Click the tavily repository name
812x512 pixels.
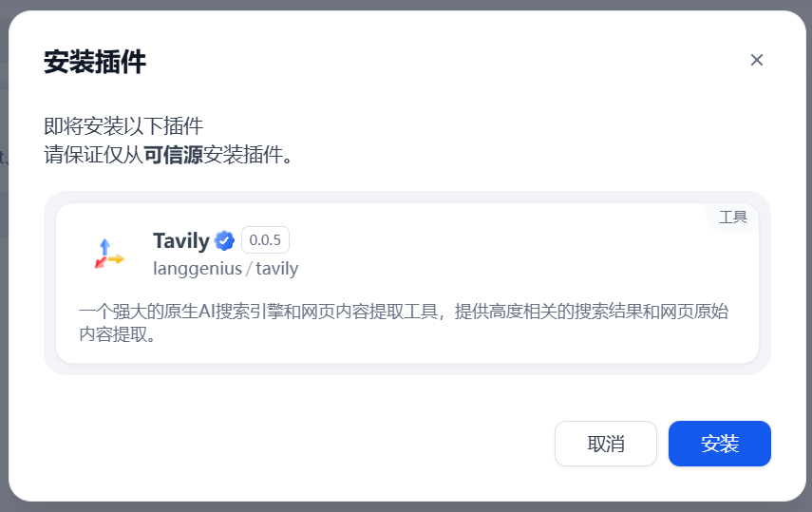pos(277,269)
